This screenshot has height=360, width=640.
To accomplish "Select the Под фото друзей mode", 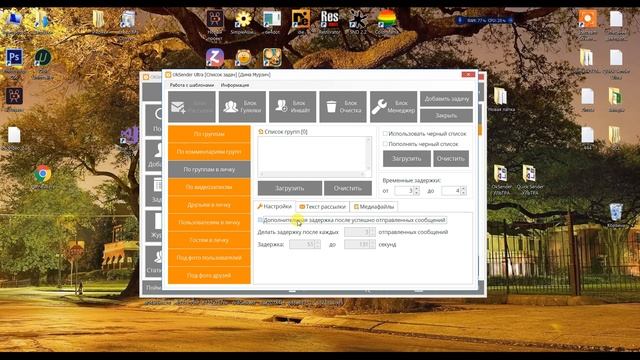I will [x=209, y=276].
